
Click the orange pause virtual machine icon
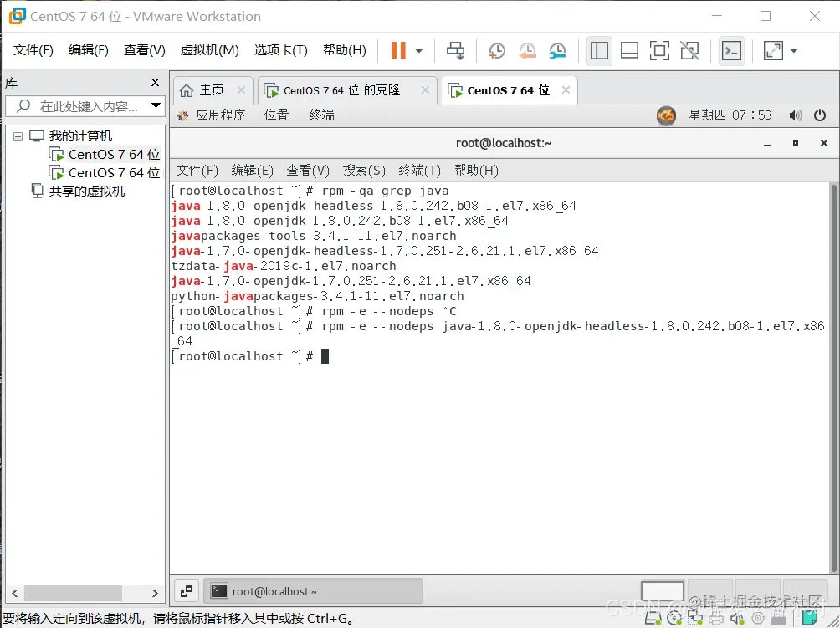[398, 50]
